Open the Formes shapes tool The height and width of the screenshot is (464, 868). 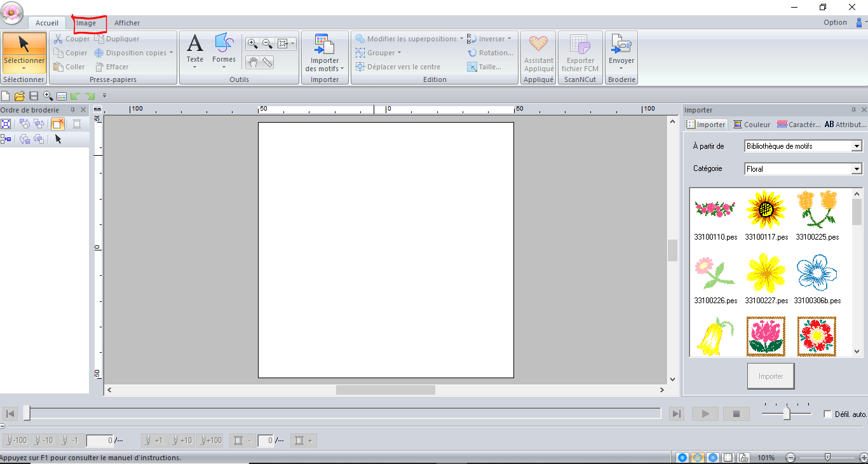(224, 48)
